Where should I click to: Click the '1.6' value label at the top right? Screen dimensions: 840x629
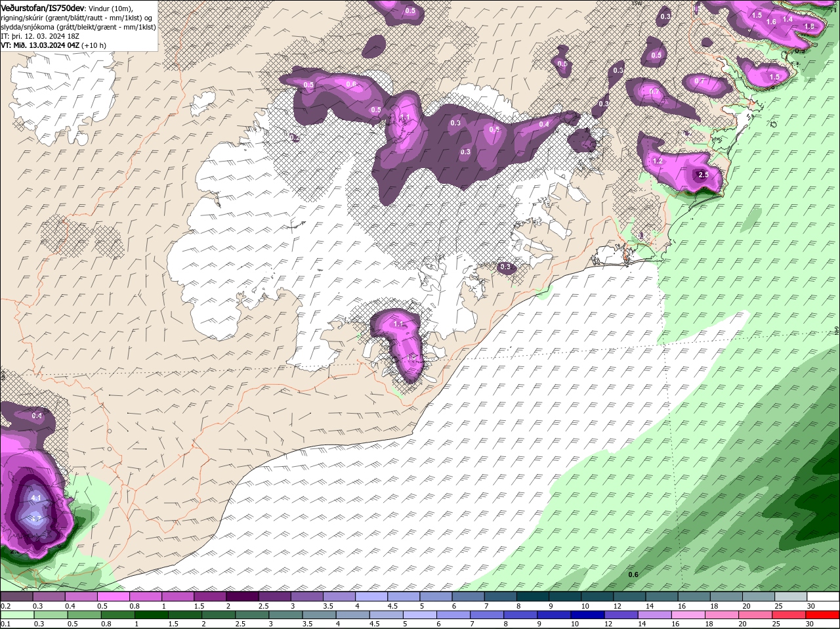[x=771, y=22]
